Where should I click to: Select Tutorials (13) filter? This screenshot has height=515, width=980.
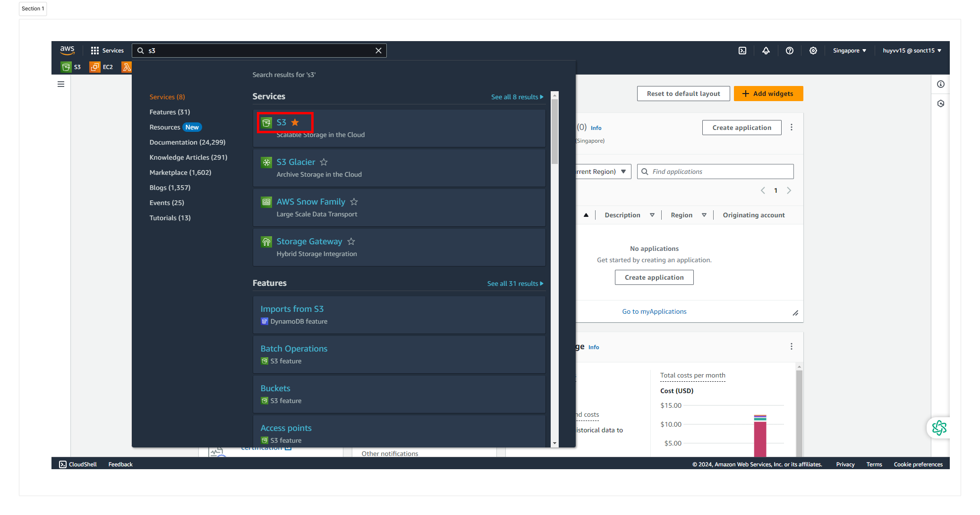point(170,218)
